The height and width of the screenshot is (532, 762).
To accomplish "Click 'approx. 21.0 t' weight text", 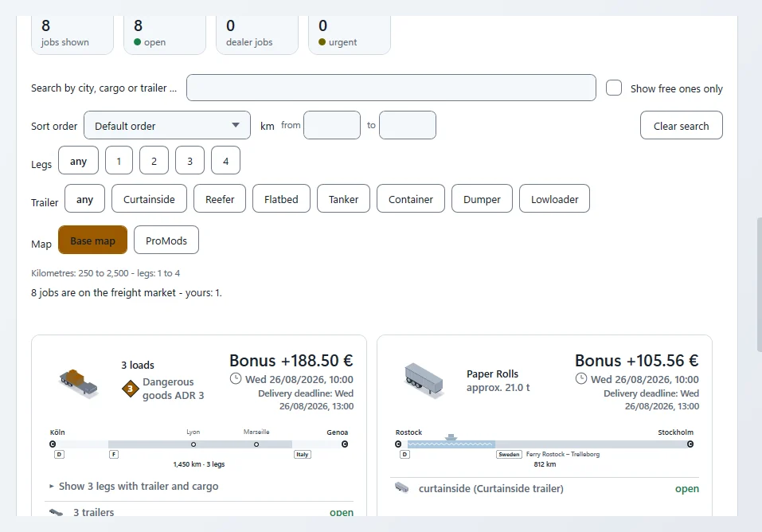I will point(498,388).
